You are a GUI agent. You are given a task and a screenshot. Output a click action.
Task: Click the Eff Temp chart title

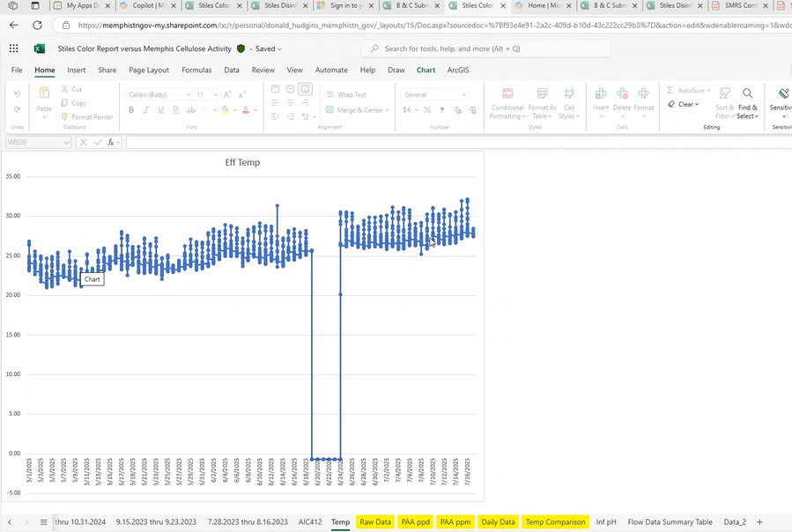tap(242, 163)
